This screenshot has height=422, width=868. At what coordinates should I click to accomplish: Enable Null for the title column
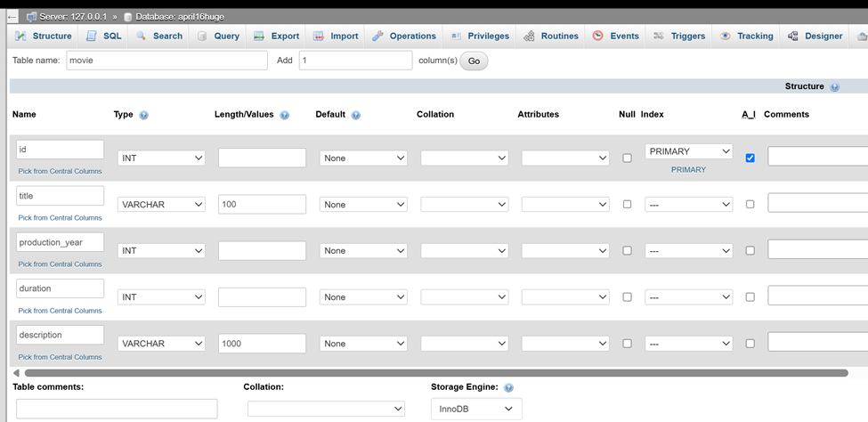tap(627, 204)
